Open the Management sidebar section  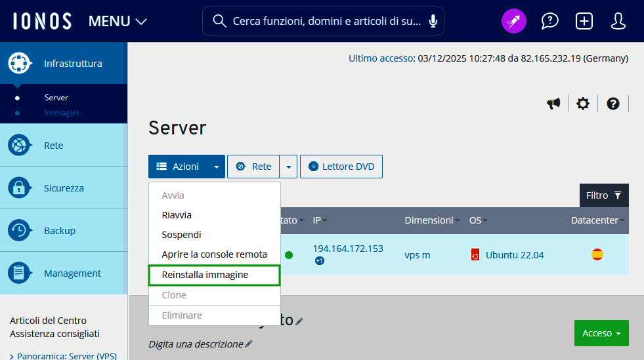click(64, 273)
